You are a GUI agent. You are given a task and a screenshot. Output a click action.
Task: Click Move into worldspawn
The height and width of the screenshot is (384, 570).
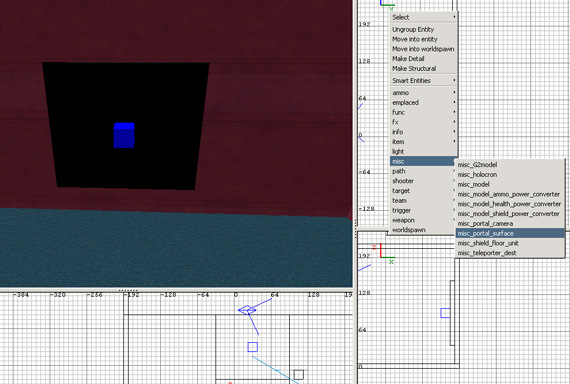pyautogui.click(x=424, y=49)
